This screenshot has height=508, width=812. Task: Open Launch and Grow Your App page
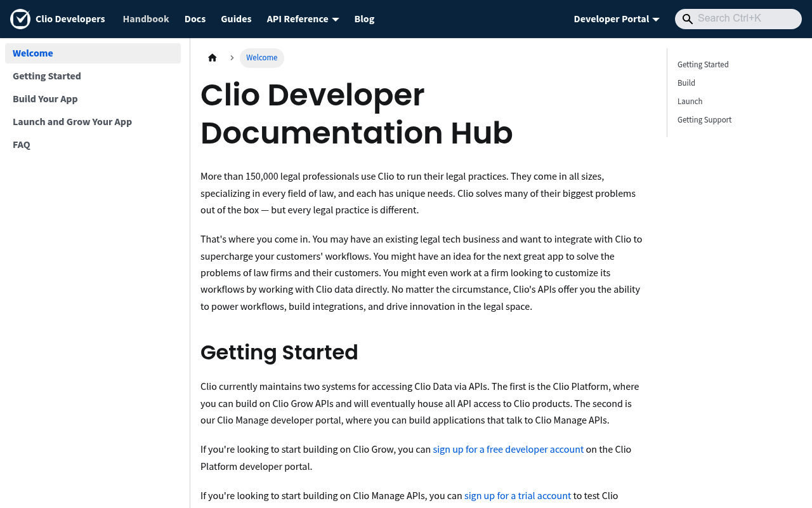[x=93, y=122]
